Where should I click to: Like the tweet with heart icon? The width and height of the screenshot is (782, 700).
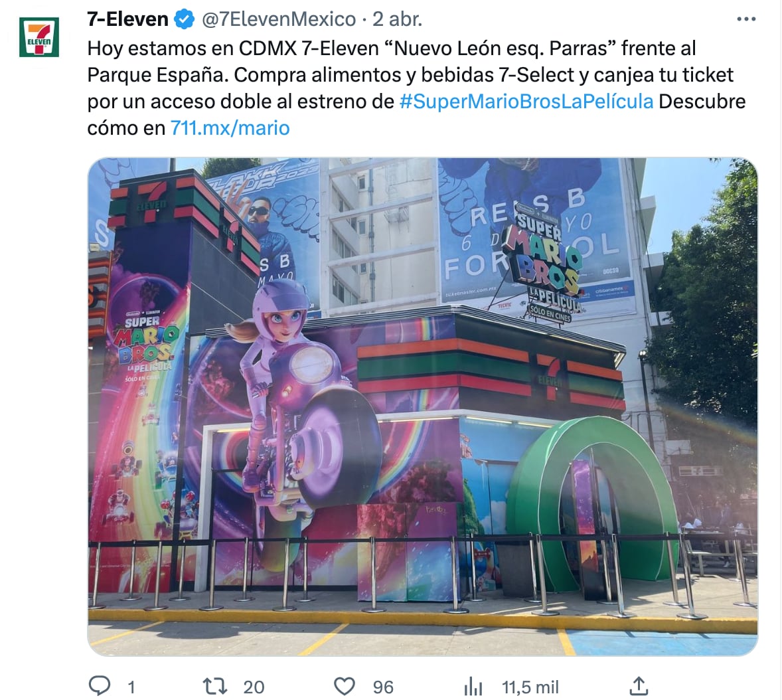pos(344,687)
